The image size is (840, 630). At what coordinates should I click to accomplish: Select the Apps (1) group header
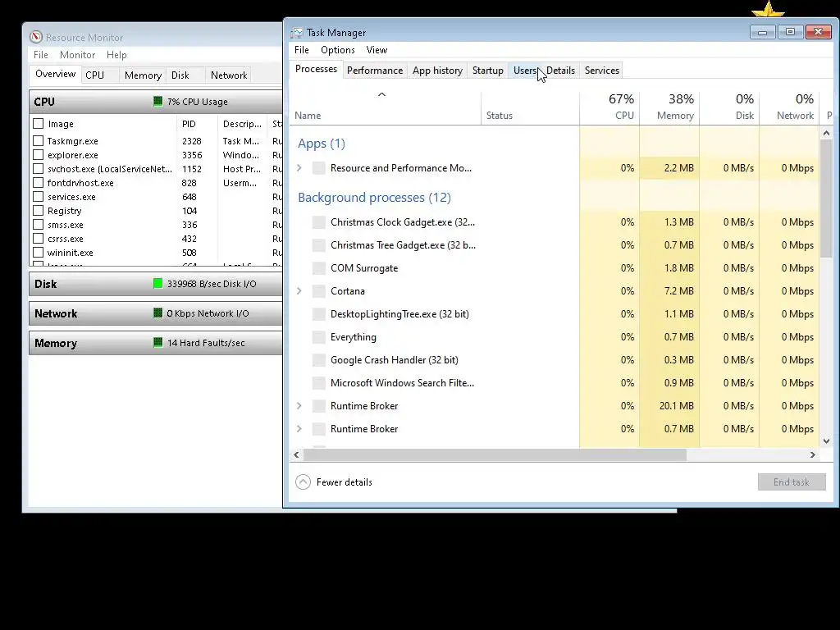322,143
